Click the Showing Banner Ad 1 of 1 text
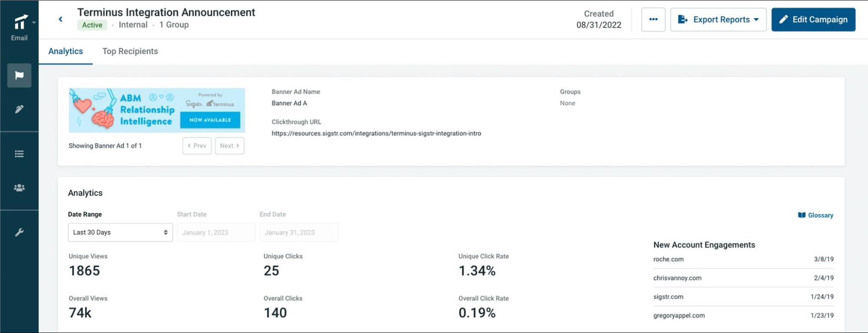 click(105, 146)
